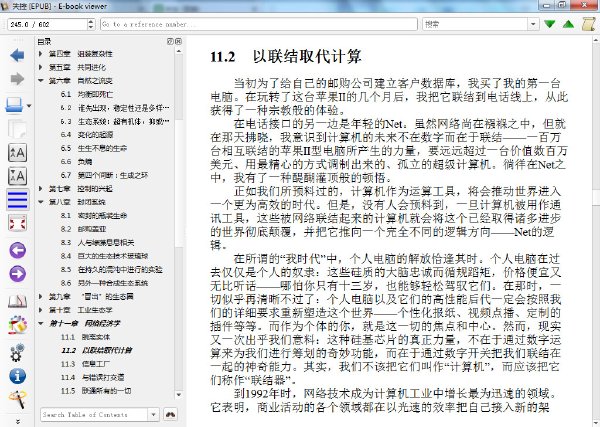Open the TOC search history dropdown
Screen dimensions: 600x427
click(153, 414)
